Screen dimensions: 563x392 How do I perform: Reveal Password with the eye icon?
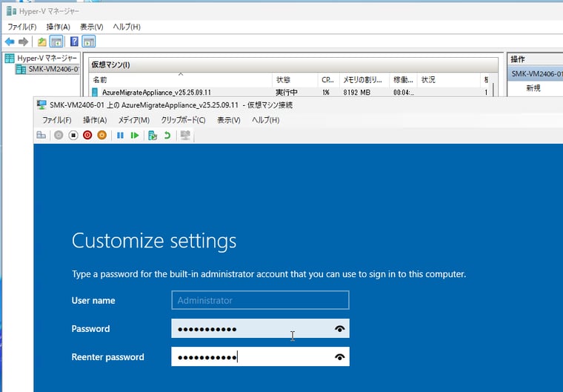pos(340,329)
